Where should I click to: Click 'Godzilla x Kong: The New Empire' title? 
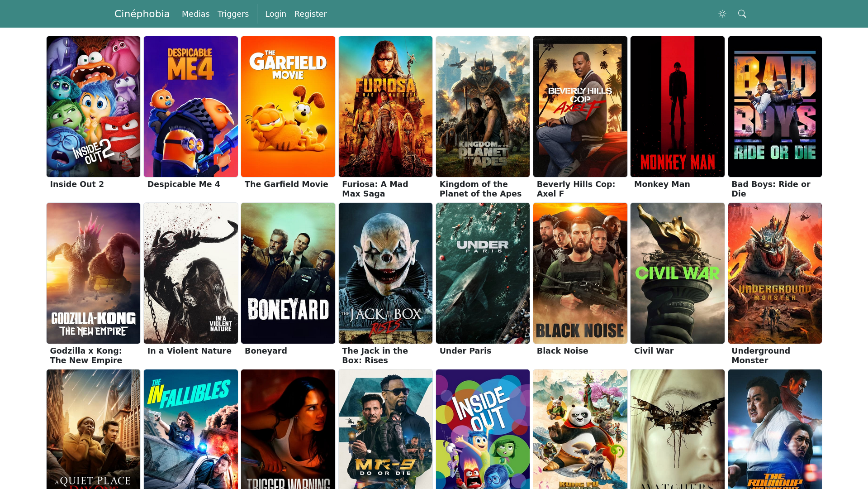pos(86,355)
